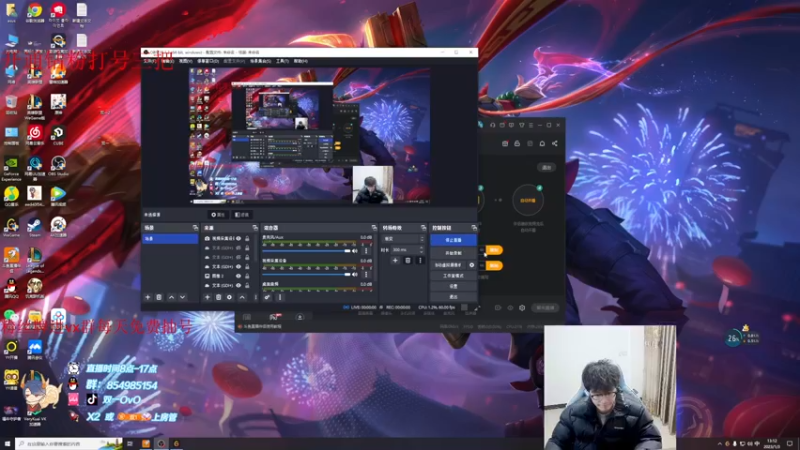Screen dimensions: 800x450
Task: Open 视频采集设备 mixer channel options dots
Action: click(x=366, y=274)
